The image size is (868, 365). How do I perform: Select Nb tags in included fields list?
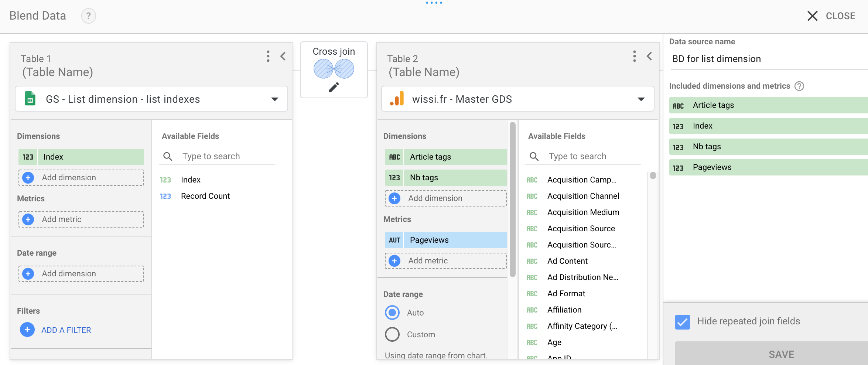click(768, 147)
